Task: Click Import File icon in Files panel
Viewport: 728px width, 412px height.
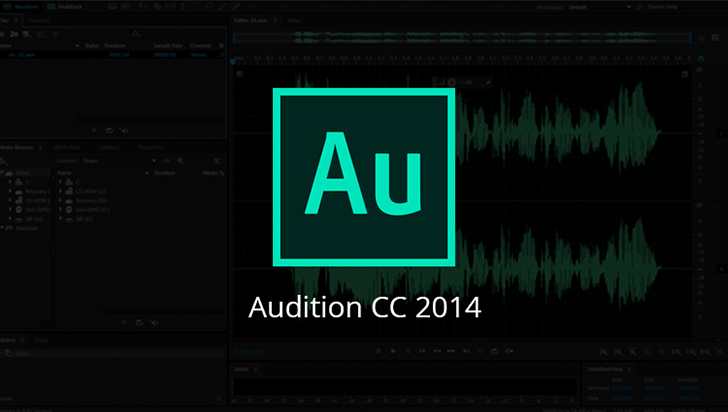Action: coord(14,34)
